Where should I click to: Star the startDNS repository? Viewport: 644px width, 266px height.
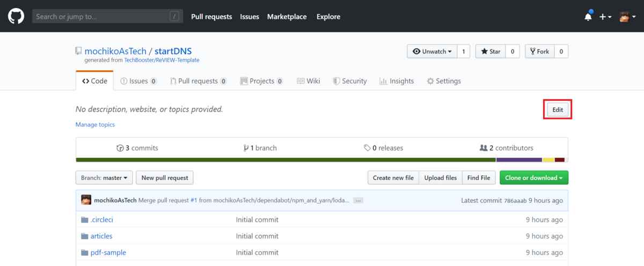491,51
